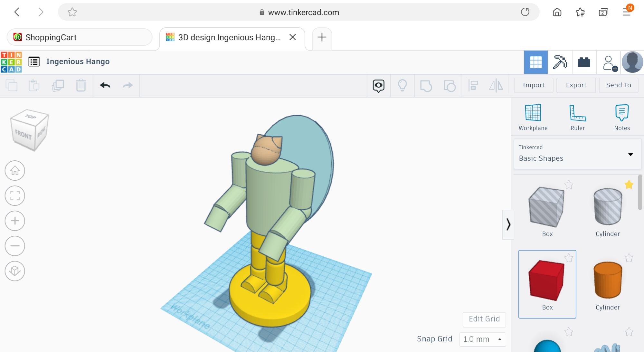Click the Workplane tool icon
The width and height of the screenshot is (644, 352).
click(x=533, y=113)
